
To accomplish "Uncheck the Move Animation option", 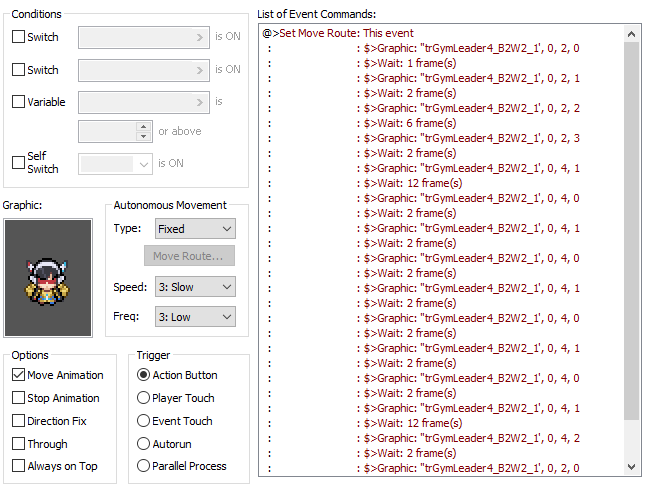I will 19,375.
